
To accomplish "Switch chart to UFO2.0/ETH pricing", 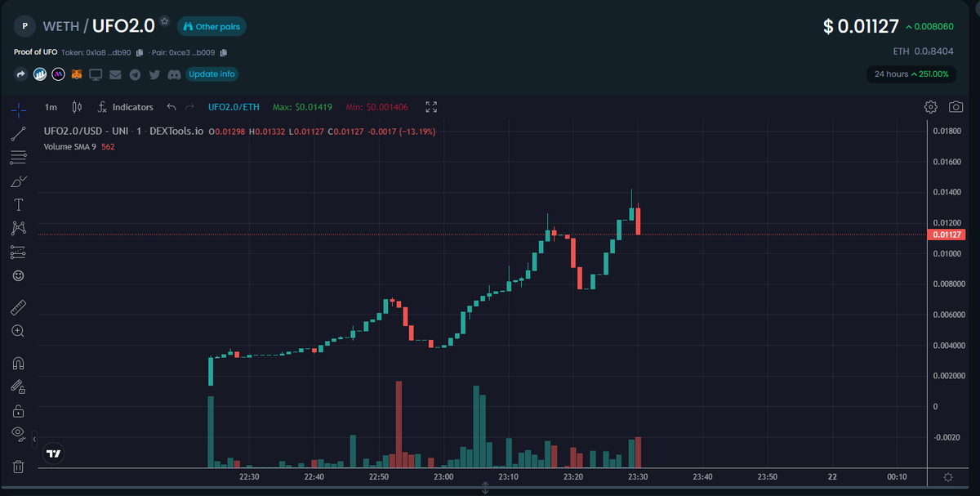I will 234,107.
